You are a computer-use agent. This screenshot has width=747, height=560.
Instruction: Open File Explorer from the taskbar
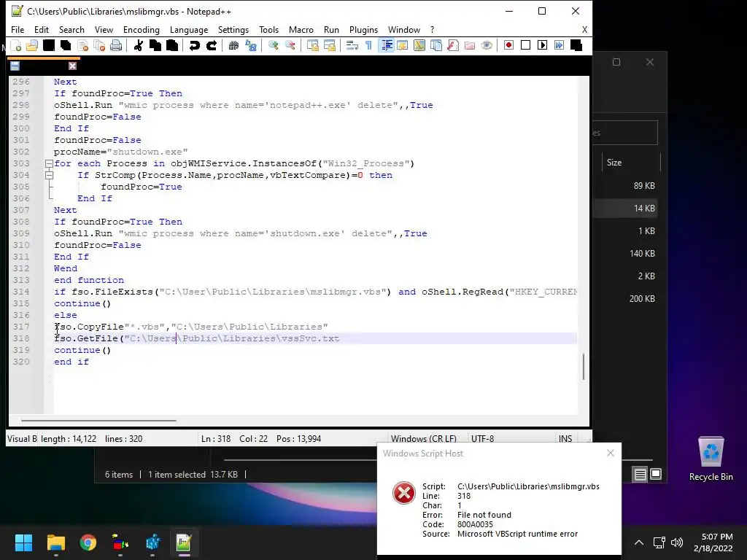(55, 542)
